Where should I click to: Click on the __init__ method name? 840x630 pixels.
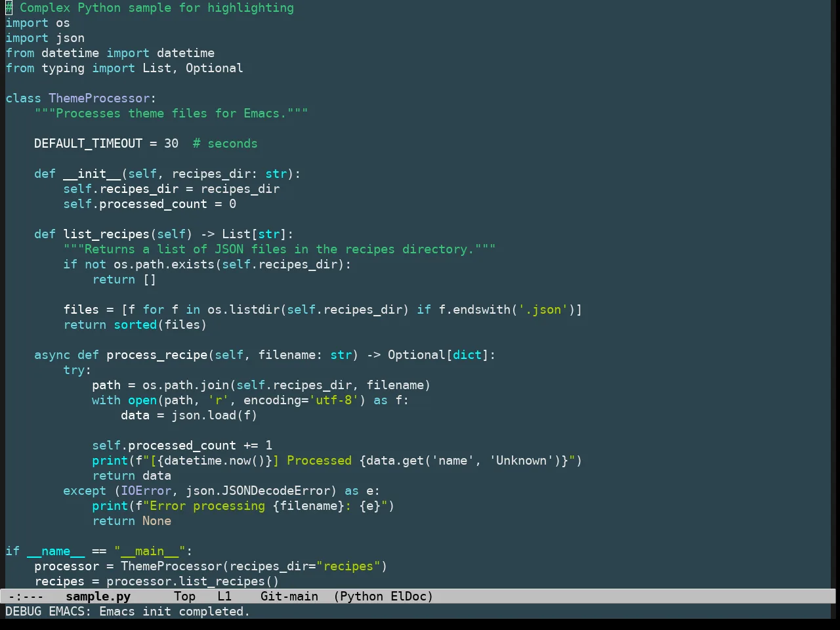[92, 174]
